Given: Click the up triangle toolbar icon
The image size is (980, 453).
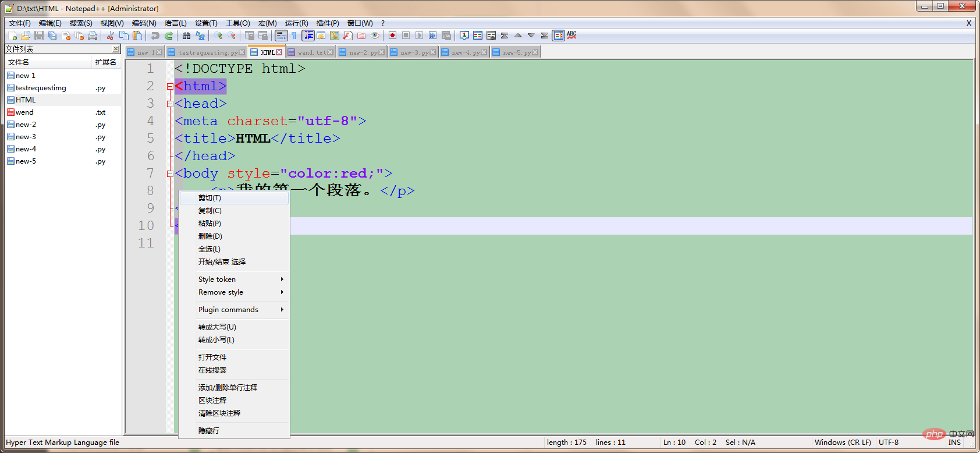Looking at the screenshot, I should tap(518, 36).
